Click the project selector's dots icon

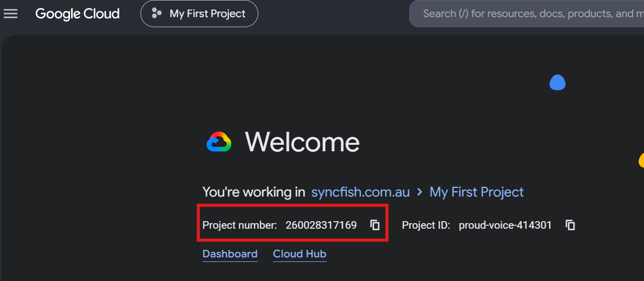(157, 14)
